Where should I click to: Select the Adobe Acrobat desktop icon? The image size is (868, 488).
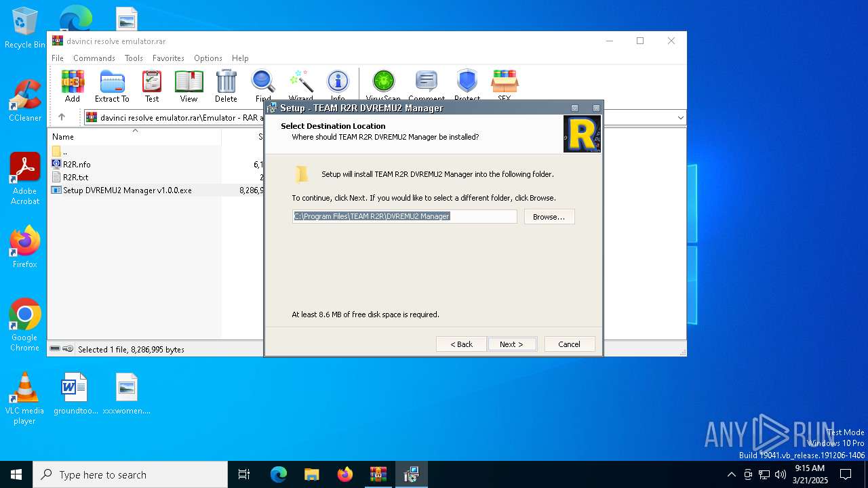point(25,179)
